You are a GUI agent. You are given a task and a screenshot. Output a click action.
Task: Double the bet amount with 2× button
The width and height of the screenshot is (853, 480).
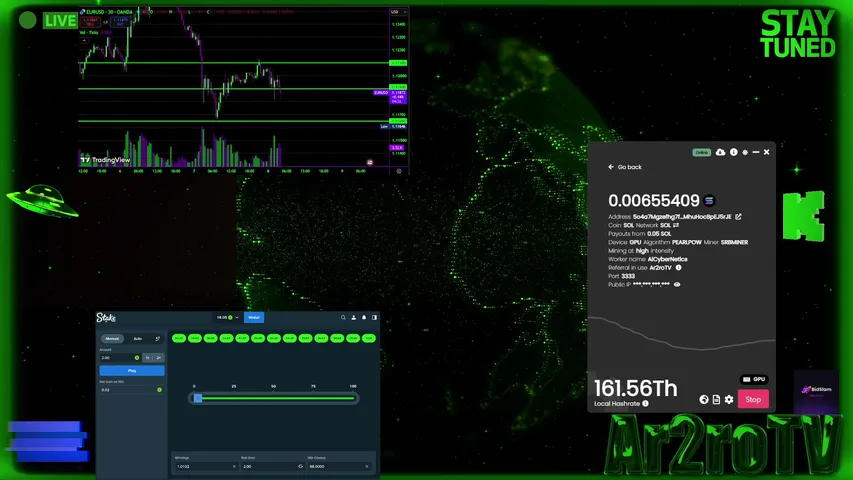point(159,358)
